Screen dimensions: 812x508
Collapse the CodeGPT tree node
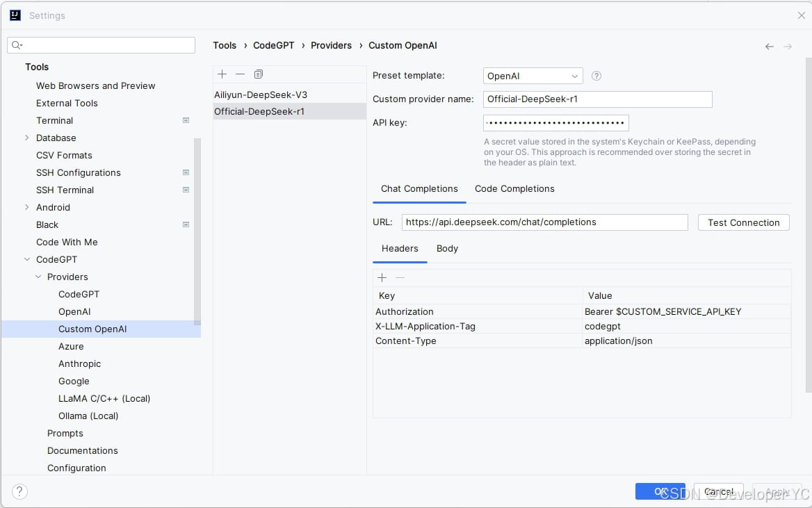[x=27, y=260]
